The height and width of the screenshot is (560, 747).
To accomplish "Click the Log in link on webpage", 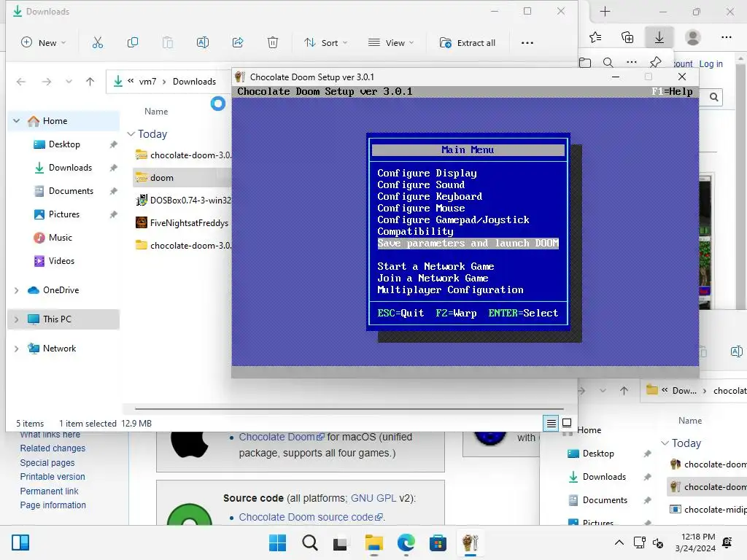I will coord(711,64).
